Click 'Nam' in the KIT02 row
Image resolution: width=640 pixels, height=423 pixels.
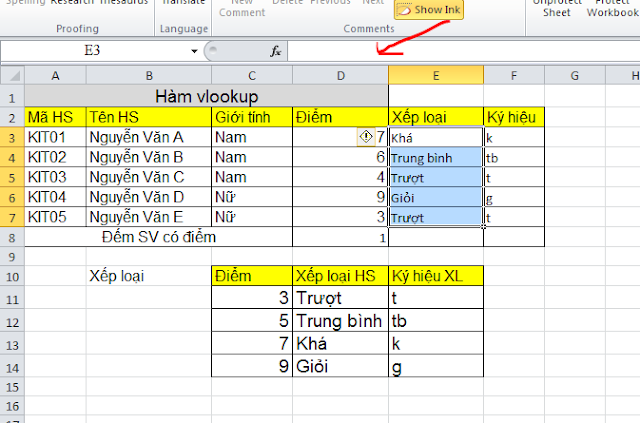(x=252, y=157)
